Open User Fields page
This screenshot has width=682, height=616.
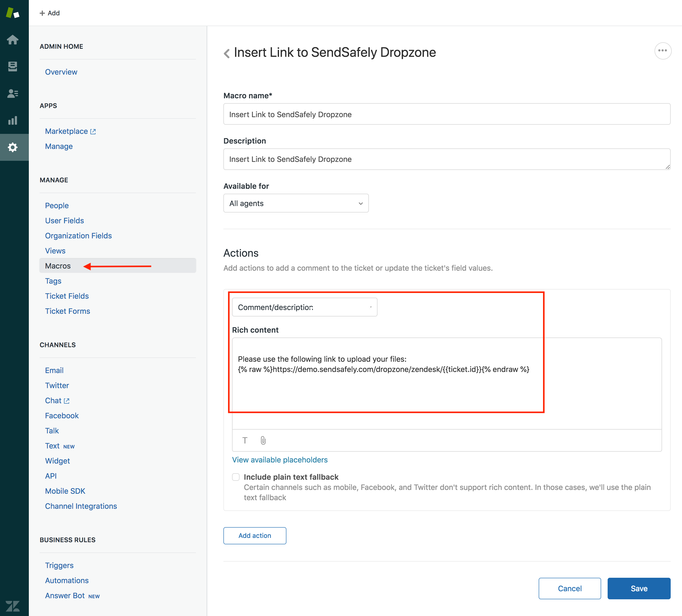[x=65, y=220]
